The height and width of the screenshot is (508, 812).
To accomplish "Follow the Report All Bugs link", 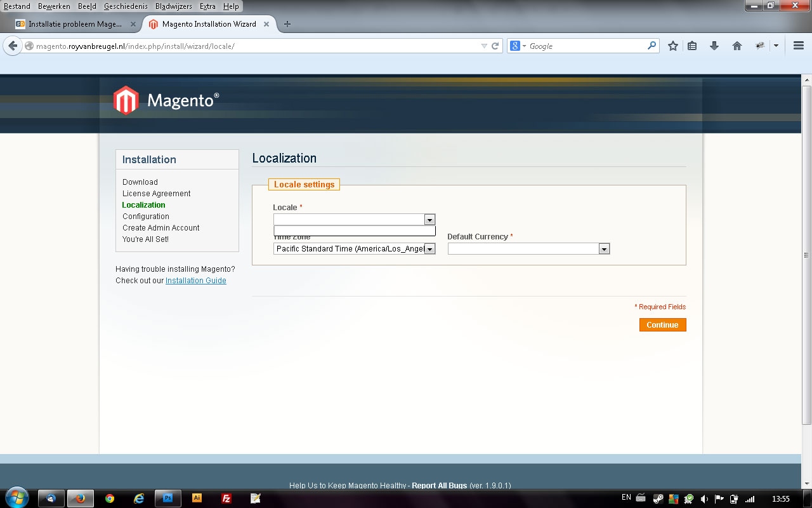I will 440,486.
